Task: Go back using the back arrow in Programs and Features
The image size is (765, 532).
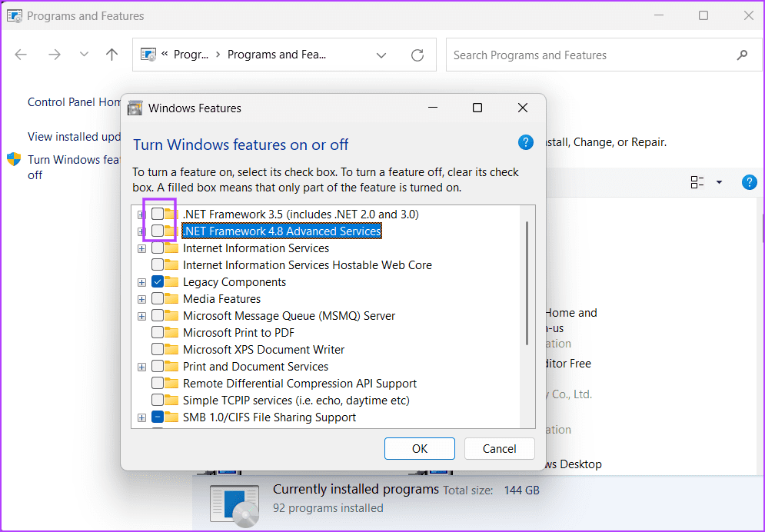Action: [21, 55]
